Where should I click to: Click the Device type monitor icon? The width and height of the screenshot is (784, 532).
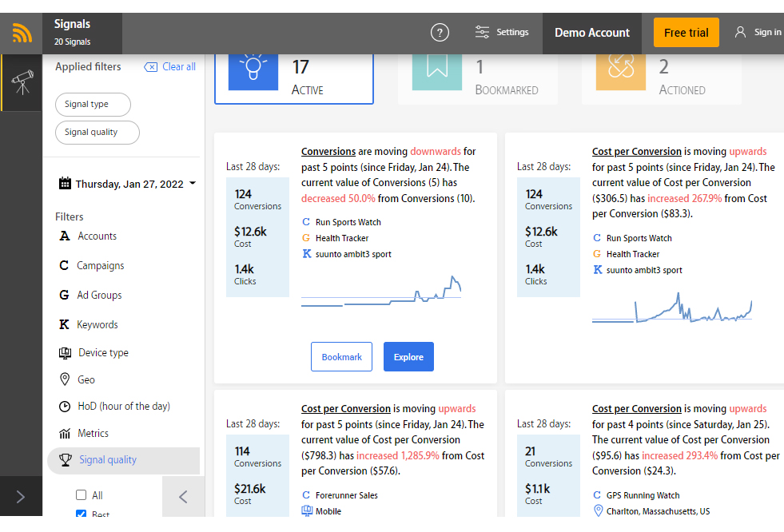tap(65, 352)
